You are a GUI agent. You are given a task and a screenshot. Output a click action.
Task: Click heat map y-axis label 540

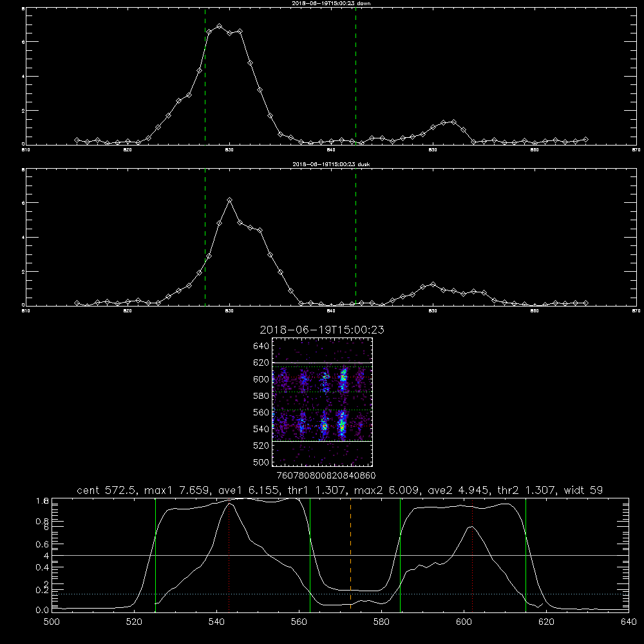pos(261,429)
